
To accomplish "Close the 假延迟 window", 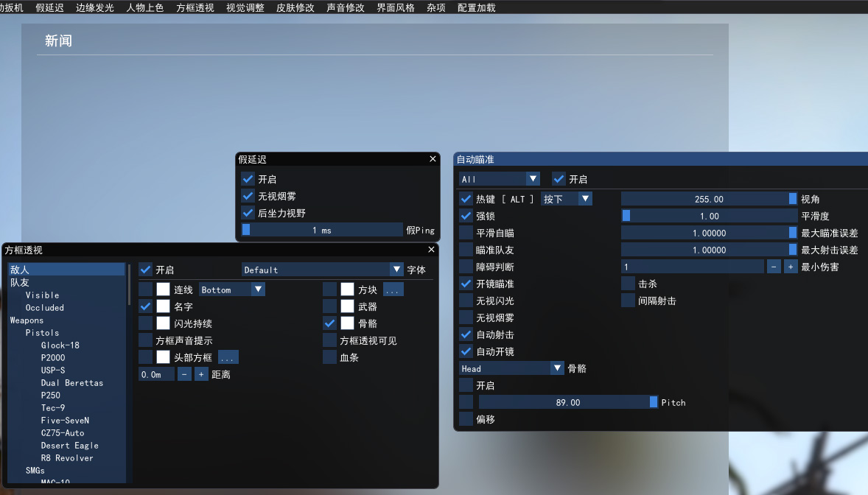I will 433,159.
